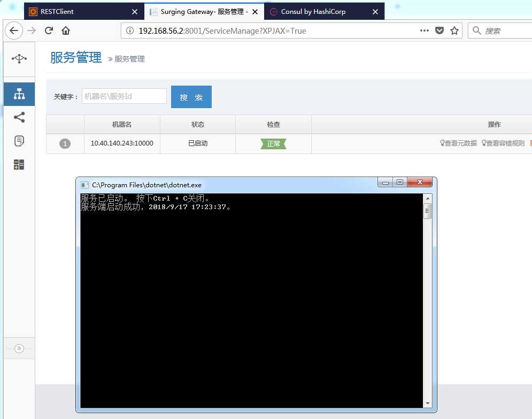Click the console scrollbar down arrow
The image size is (532, 419).
click(428, 403)
